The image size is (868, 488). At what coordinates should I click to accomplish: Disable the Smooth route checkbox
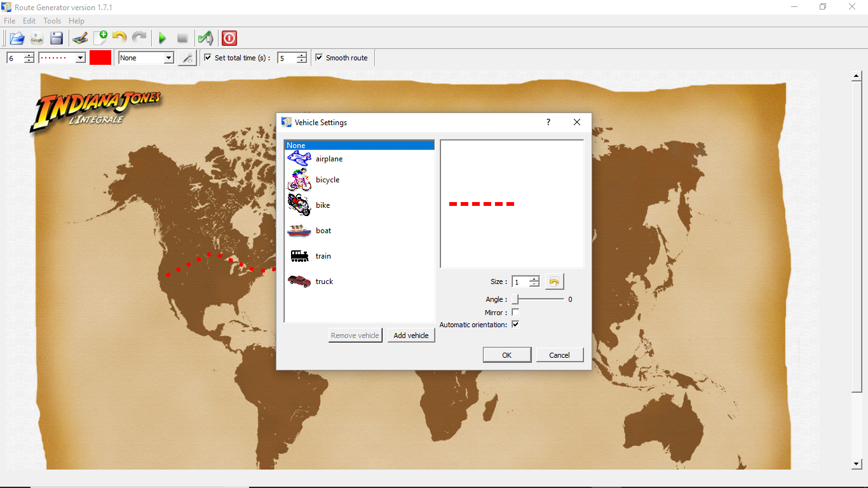[319, 58]
